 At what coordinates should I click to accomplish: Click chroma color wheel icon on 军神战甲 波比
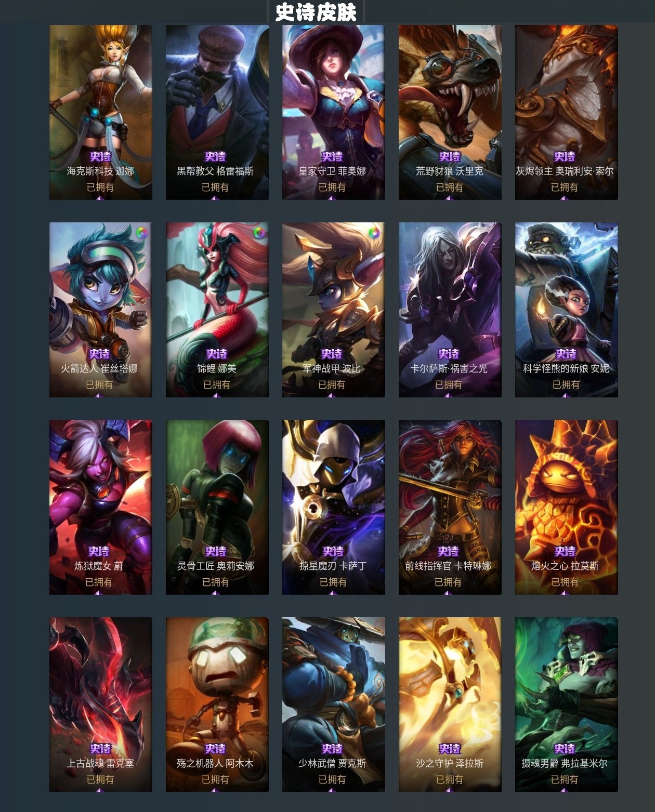coord(374,233)
